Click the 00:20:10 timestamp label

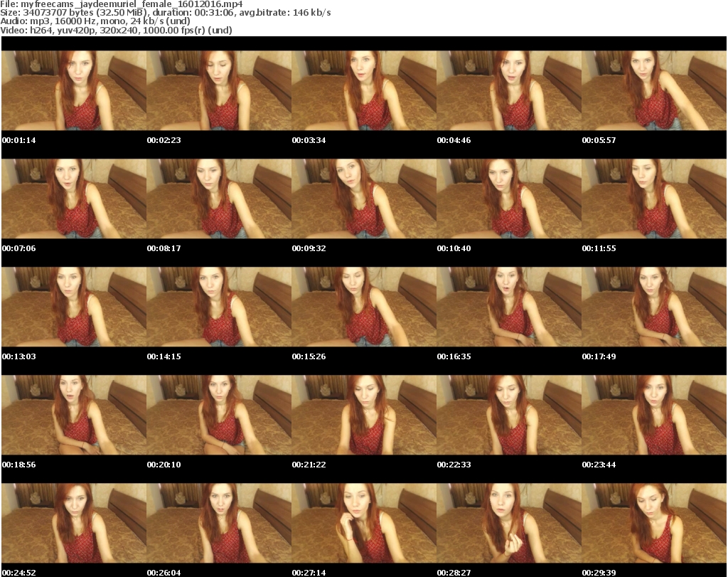click(x=164, y=464)
